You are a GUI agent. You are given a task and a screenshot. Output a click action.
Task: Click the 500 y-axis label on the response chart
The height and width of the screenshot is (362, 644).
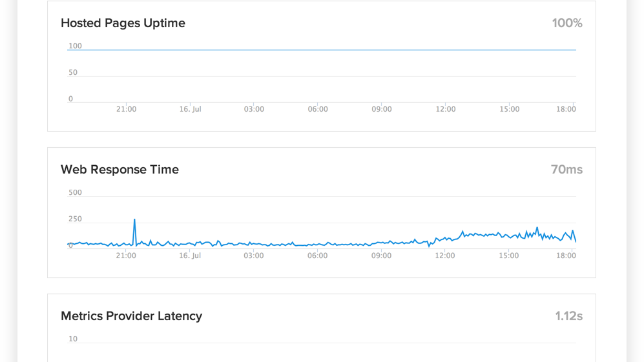[75, 193]
